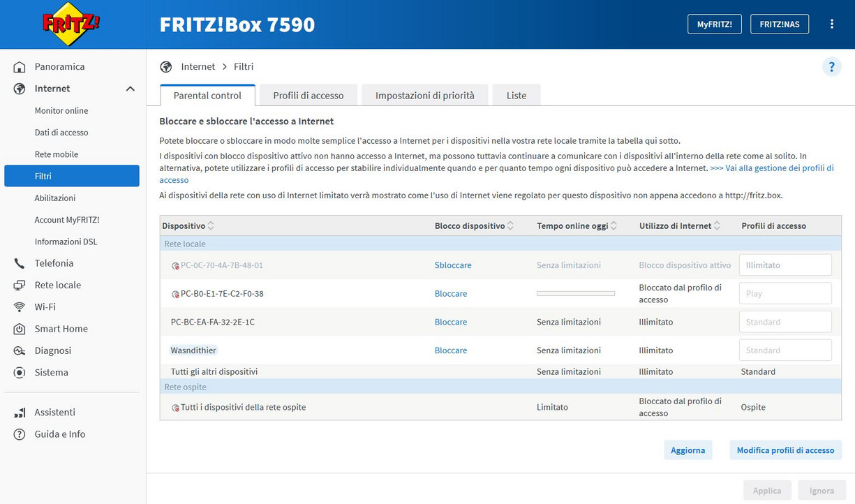The image size is (855, 504).
Task: Click device name PC-BC-EA-FA-32-2E-1C
Action: [213, 322]
